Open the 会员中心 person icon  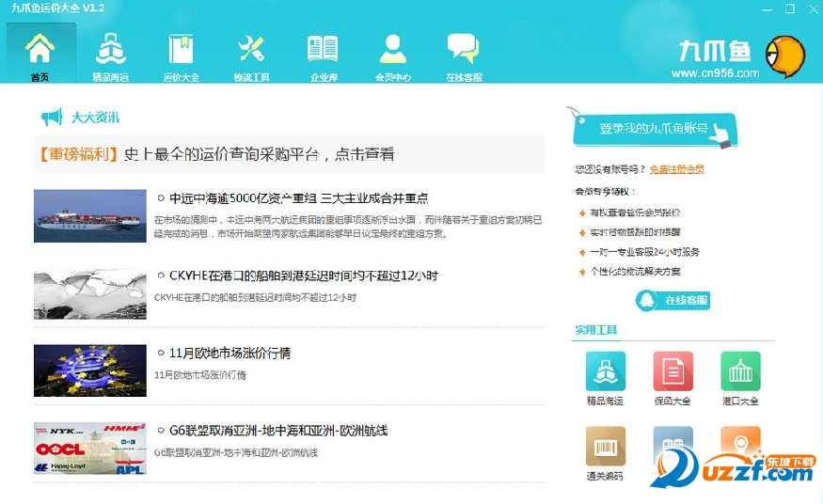[392, 49]
